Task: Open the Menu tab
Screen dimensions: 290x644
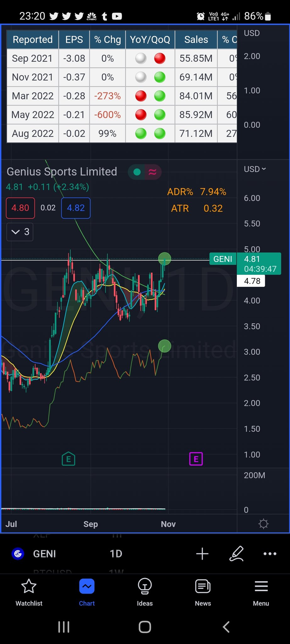Action: [261, 592]
